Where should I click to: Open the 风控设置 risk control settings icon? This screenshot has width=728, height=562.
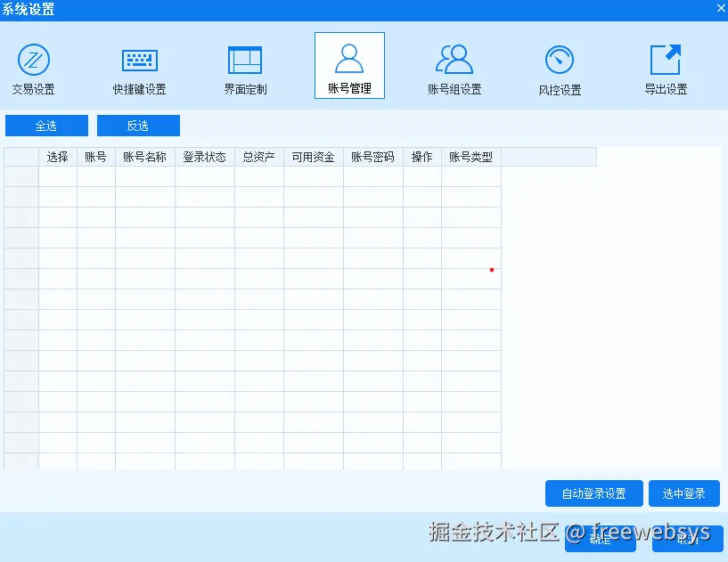pyautogui.click(x=560, y=65)
